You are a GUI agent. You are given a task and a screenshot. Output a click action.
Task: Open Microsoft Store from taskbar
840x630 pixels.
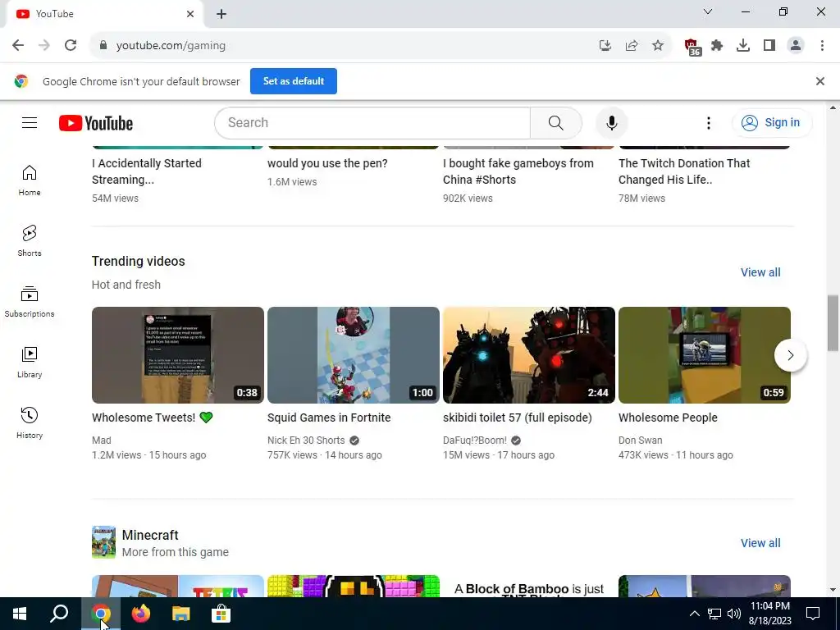[x=221, y=614]
